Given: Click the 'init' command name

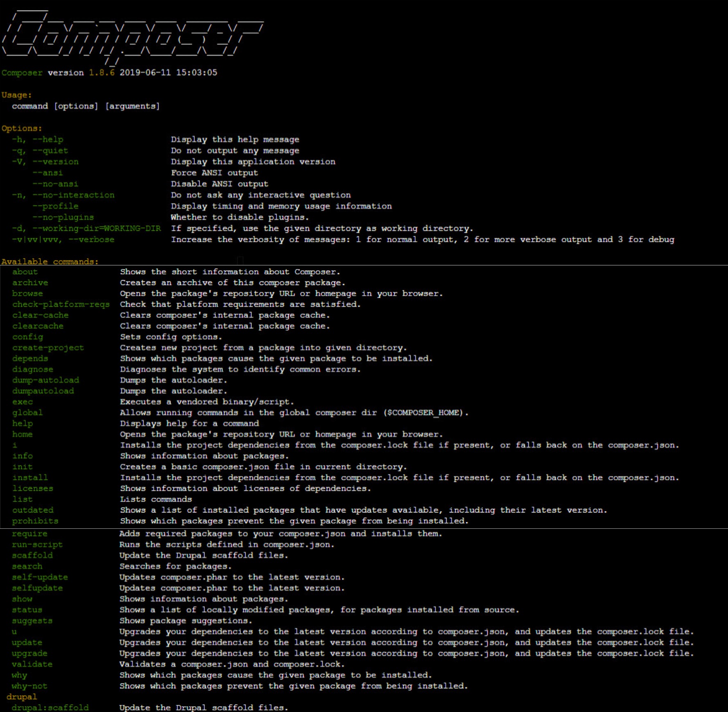Looking at the screenshot, I should pos(22,467).
